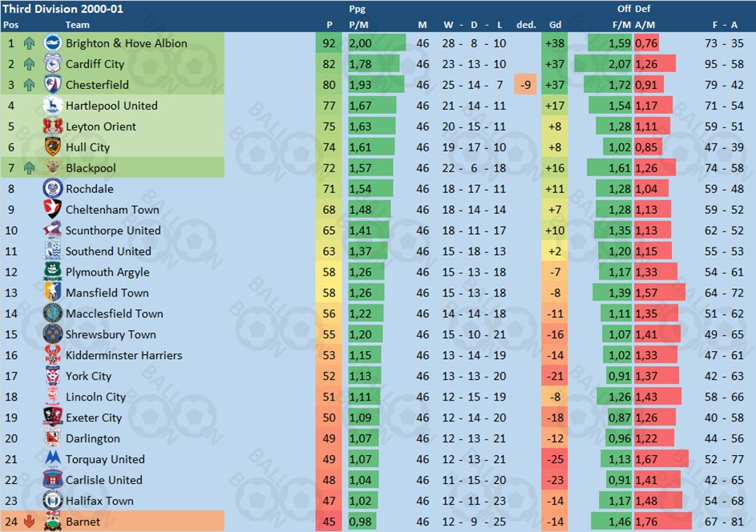The width and height of the screenshot is (756, 532).
Task: Open the Rochdale team name
Action: coord(89,189)
